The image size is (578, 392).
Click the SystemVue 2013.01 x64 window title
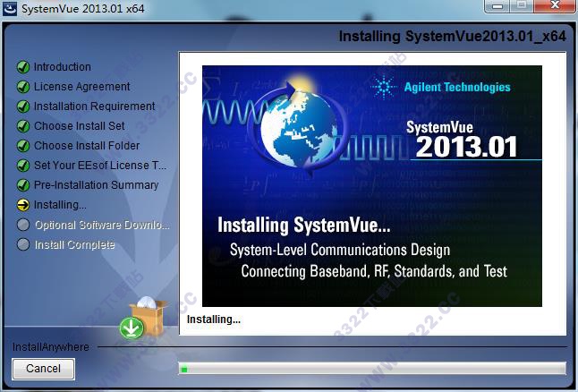click(x=83, y=8)
